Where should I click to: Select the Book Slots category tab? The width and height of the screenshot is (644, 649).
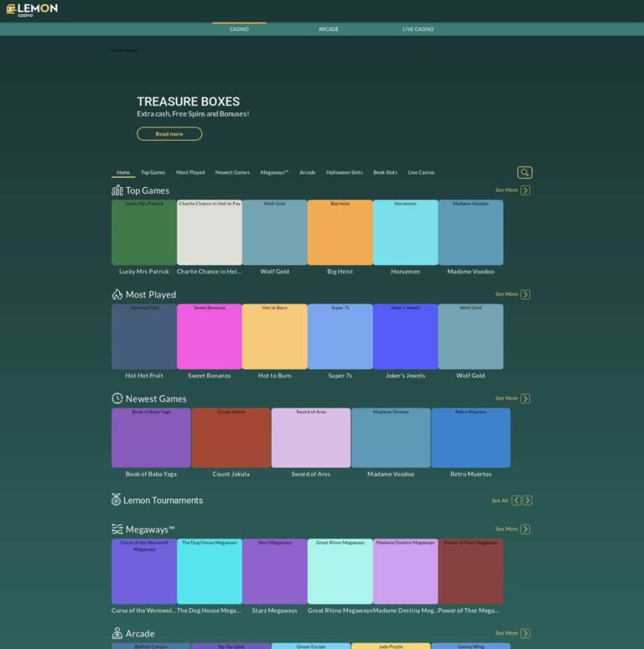tap(386, 173)
